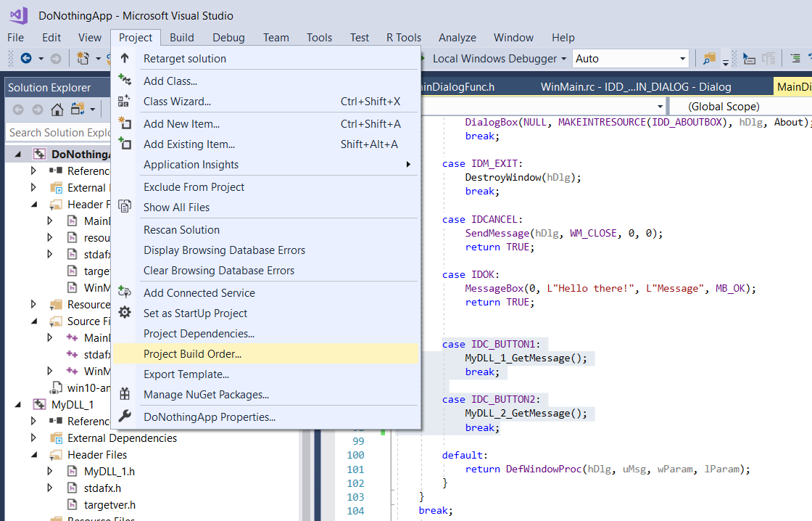Image resolution: width=812 pixels, height=521 pixels.
Task: Click the blue Navigate Backward arrow icon
Action: [26, 59]
